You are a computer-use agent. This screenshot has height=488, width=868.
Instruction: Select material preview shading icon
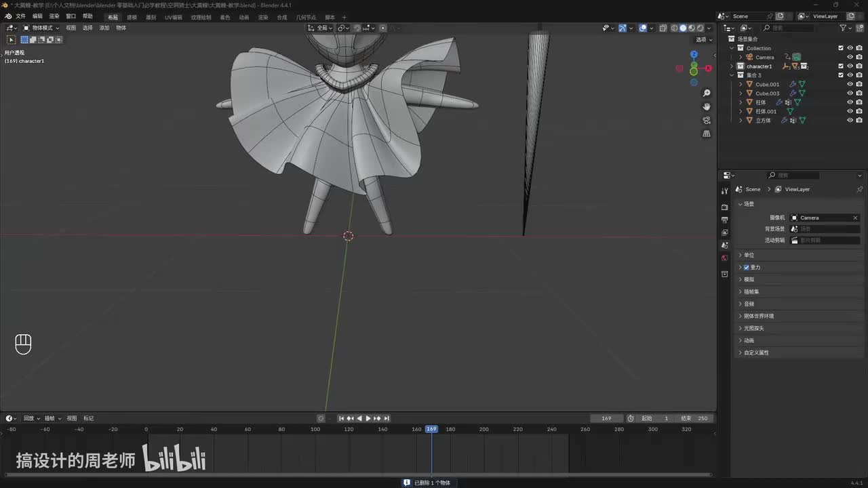[x=692, y=28]
